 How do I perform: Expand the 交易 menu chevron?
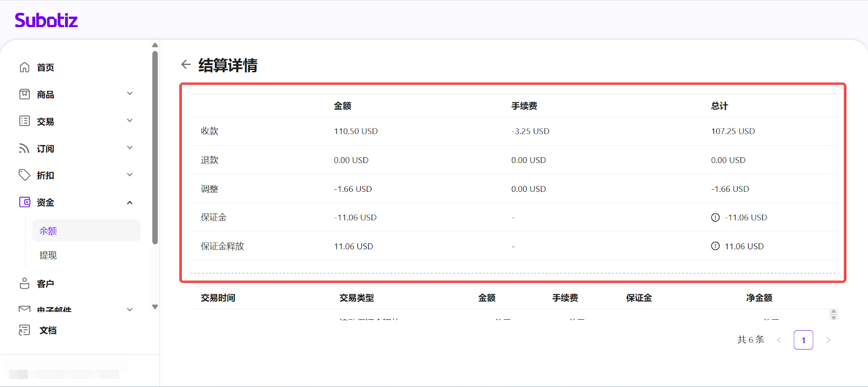point(130,121)
